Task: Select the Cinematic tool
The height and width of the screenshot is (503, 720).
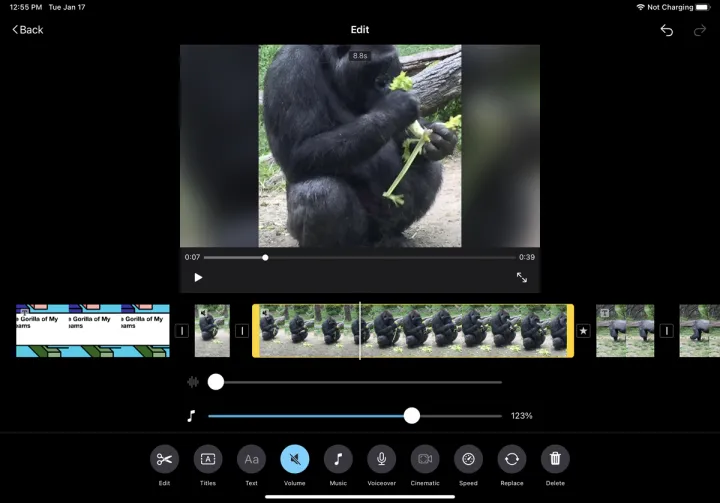Action: coord(425,459)
